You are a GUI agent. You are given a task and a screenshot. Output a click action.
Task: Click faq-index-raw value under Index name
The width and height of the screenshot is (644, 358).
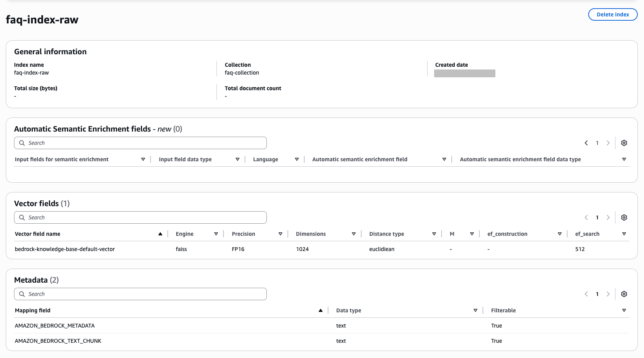pyautogui.click(x=32, y=73)
